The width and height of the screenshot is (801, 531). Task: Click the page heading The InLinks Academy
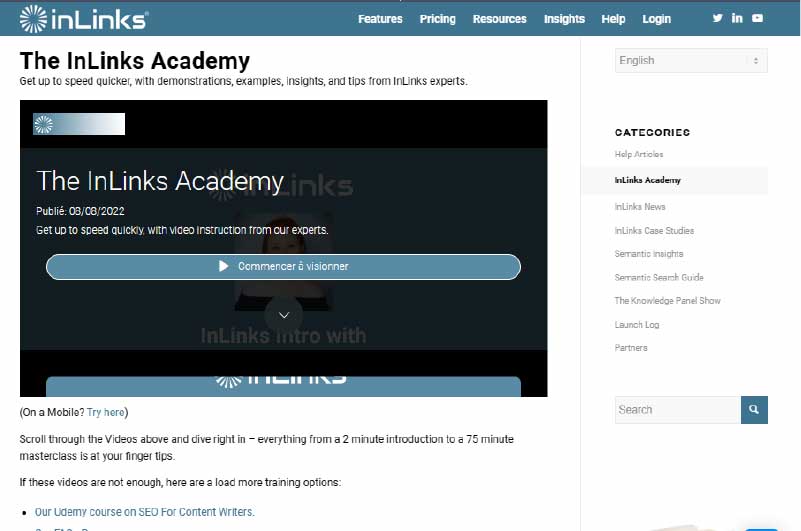(135, 61)
